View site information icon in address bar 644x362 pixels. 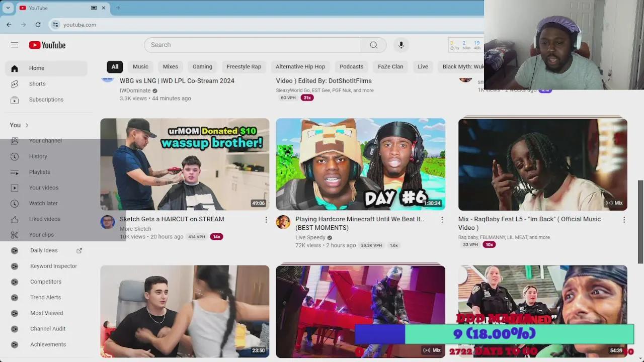(55, 25)
